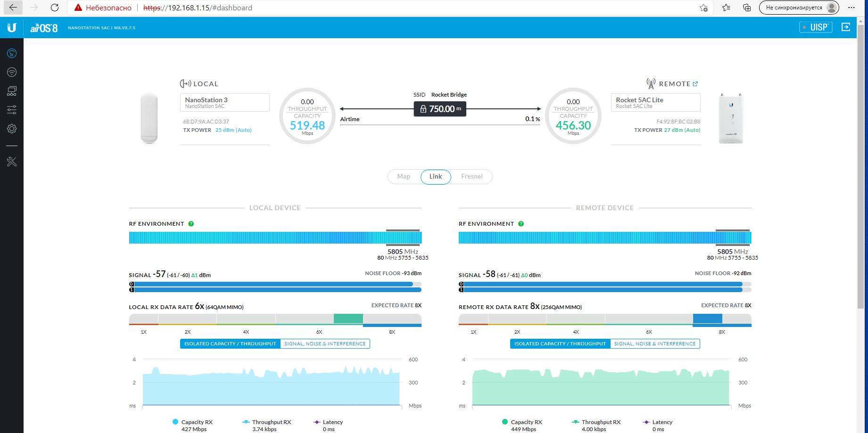Screen dimensions: 868x433
Task: Click the local signal chain bars
Action: click(x=275, y=287)
